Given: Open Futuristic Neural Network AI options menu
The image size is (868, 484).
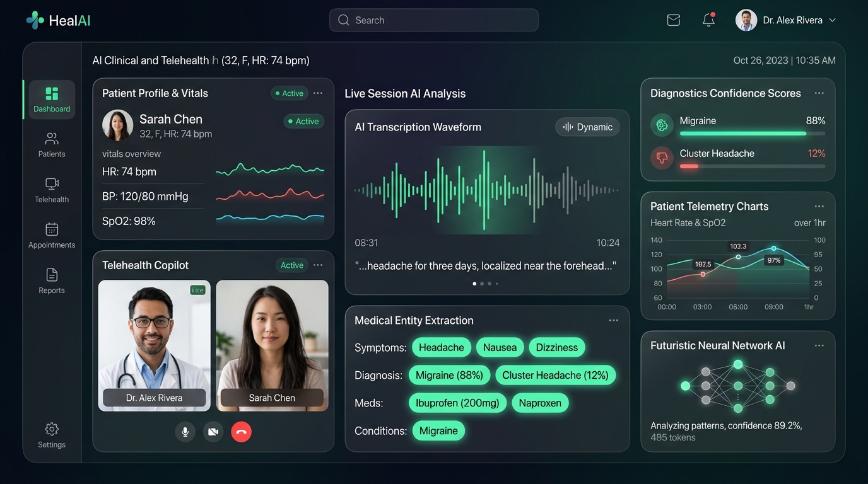Looking at the screenshot, I should [819, 345].
